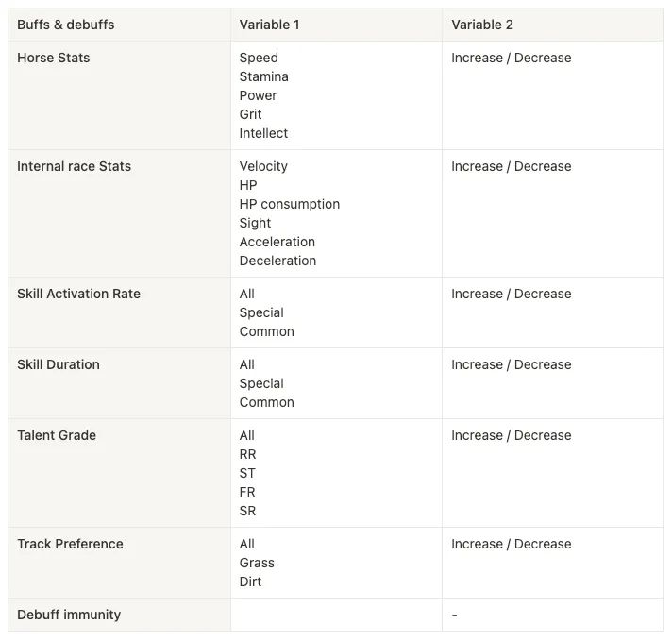Select the "Variable 2" column header
The image size is (672, 641).
coord(482,25)
